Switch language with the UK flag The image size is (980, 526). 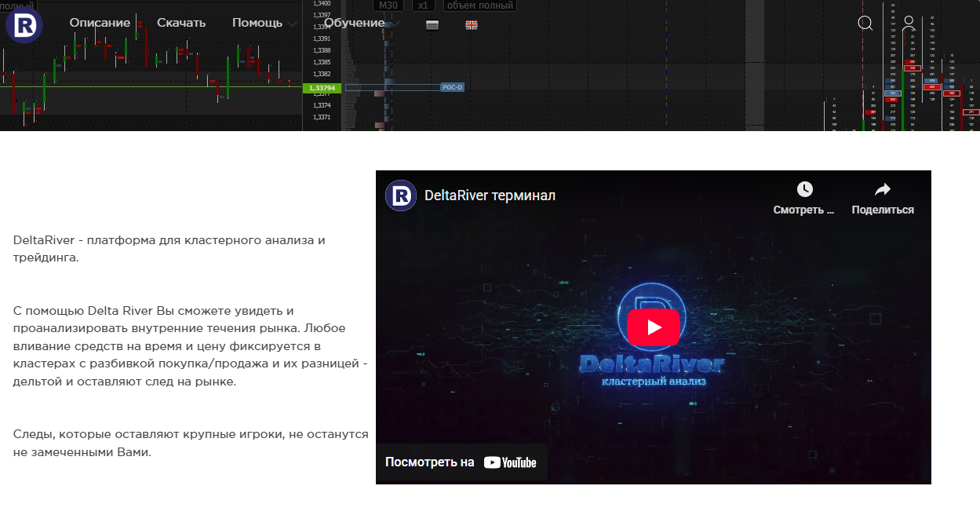click(x=472, y=25)
